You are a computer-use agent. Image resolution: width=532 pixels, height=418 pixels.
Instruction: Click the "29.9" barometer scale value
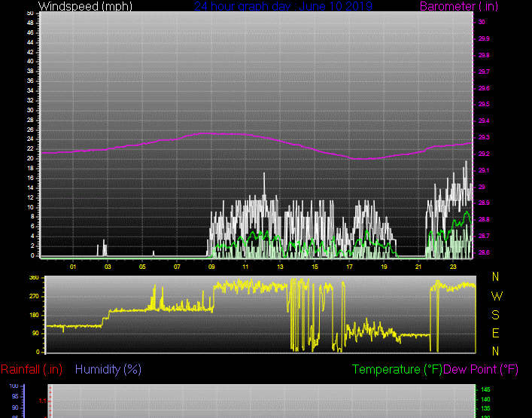(x=484, y=38)
